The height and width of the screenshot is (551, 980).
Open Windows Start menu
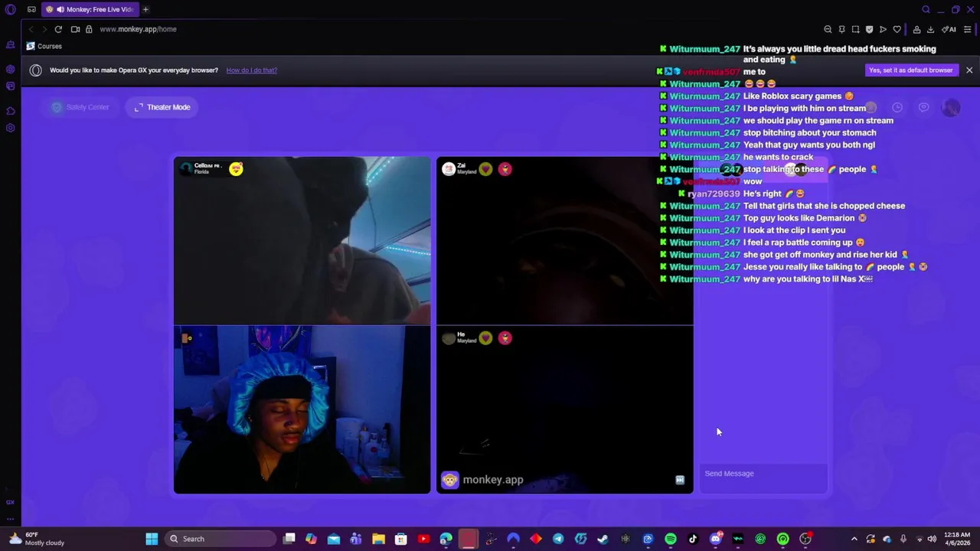tap(152, 539)
